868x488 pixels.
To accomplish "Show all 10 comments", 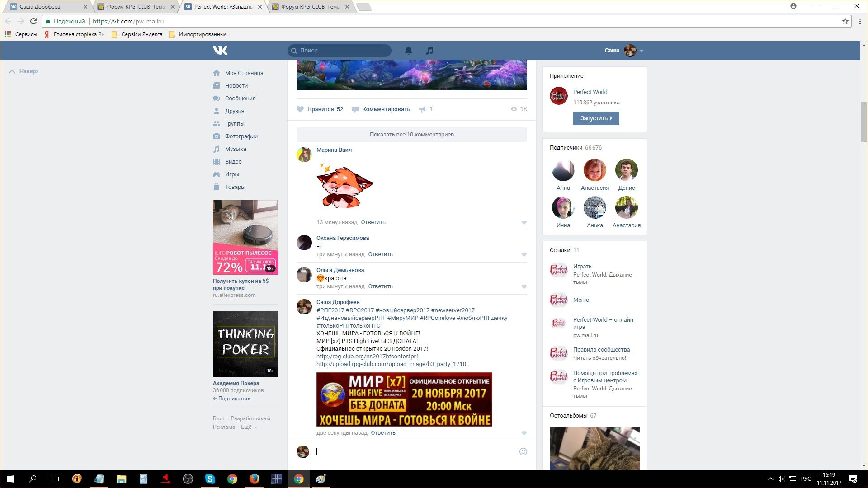I will (x=411, y=134).
